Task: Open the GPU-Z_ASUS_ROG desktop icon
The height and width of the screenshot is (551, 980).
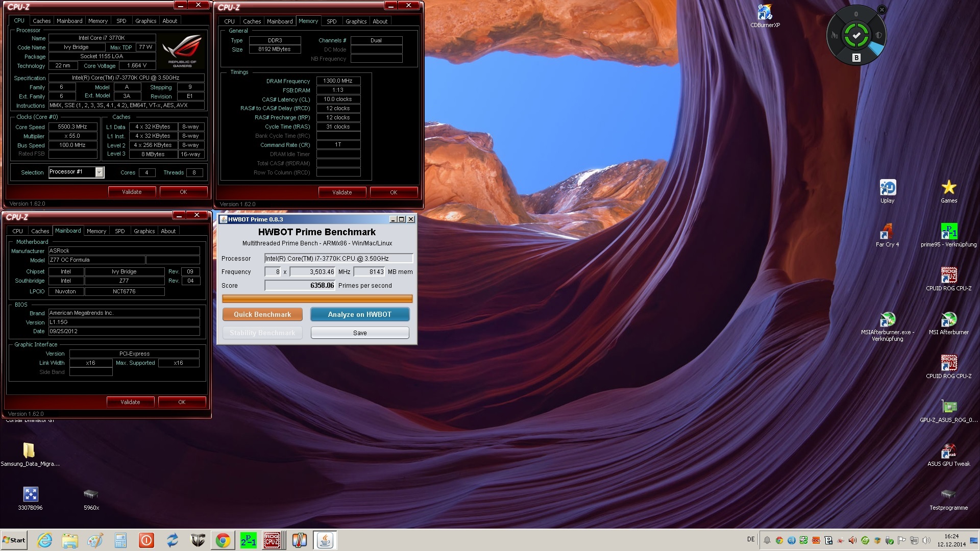Action: point(948,411)
